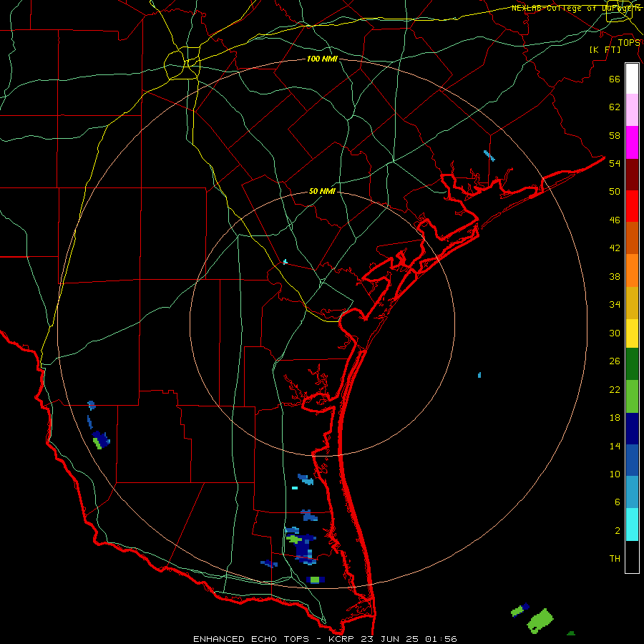Click the "58" legend value

[615, 135]
